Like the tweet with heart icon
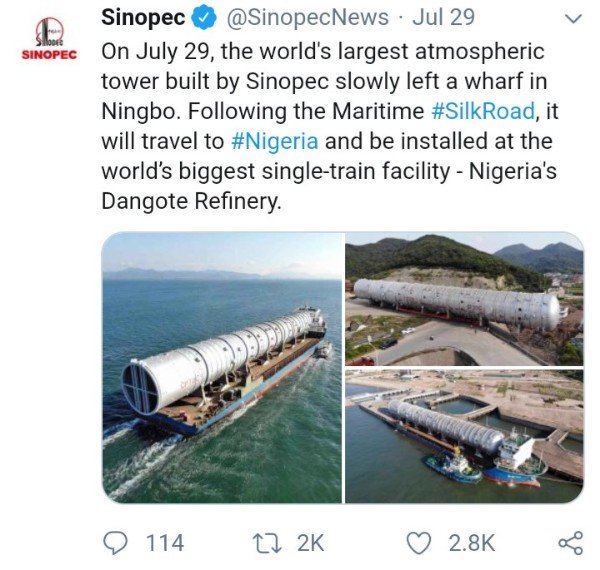Viewport: 600px width, 570px height. click(418, 543)
